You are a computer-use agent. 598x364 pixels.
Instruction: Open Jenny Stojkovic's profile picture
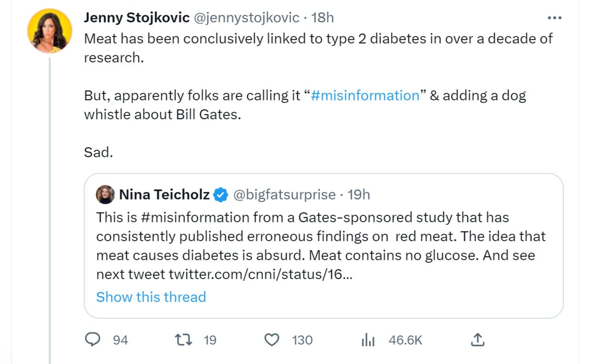pyautogui.click(x=50, y=31)
